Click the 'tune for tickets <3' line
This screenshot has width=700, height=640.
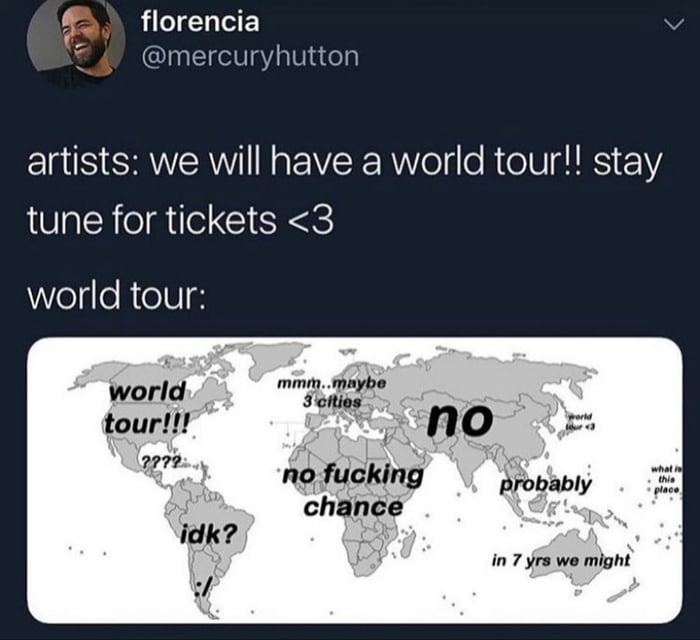[180, 220]
